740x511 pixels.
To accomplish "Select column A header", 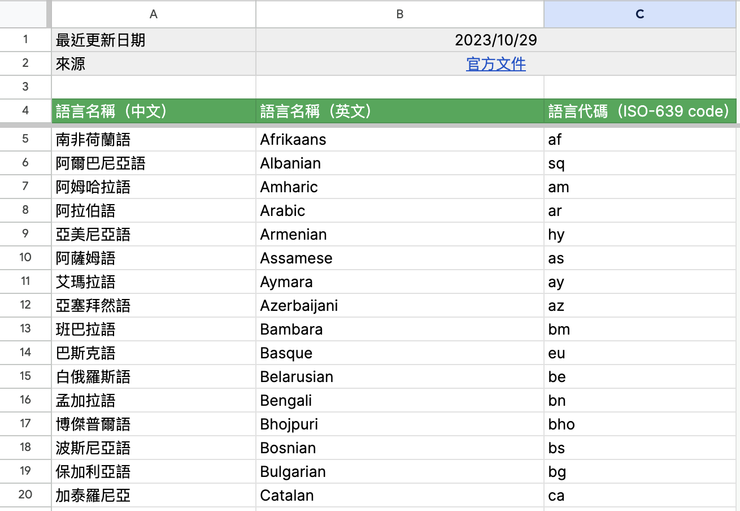I will pyautogui.click(x=153, y=14).
